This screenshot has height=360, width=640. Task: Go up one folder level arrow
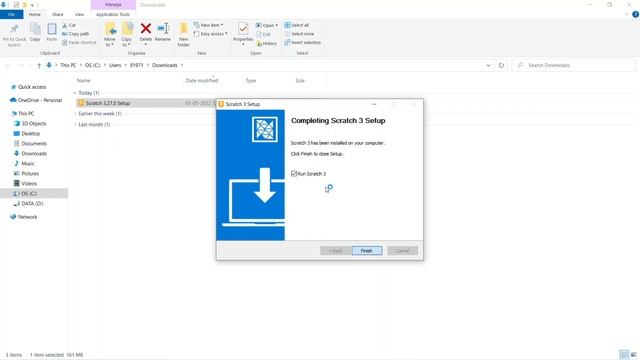coord(39,65)
